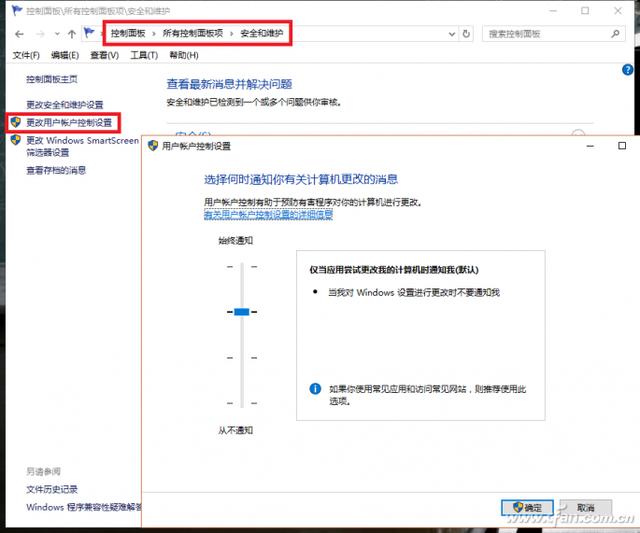Expand chevron after 控制面板 breadcrumb

pos(154,34)
